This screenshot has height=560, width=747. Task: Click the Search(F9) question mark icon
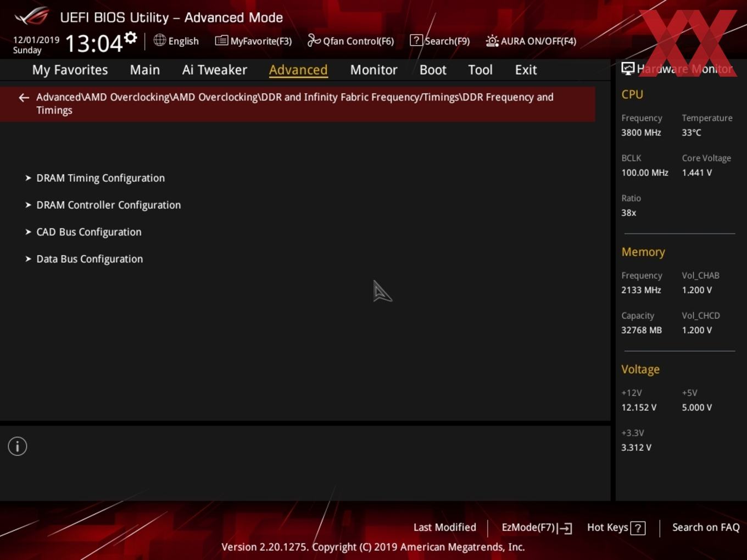pos(416,40)
